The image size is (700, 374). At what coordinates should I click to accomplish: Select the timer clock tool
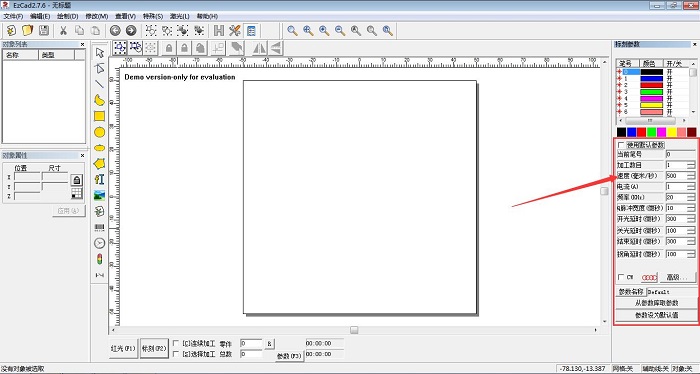pyautogui.click(x=99, y=243)
